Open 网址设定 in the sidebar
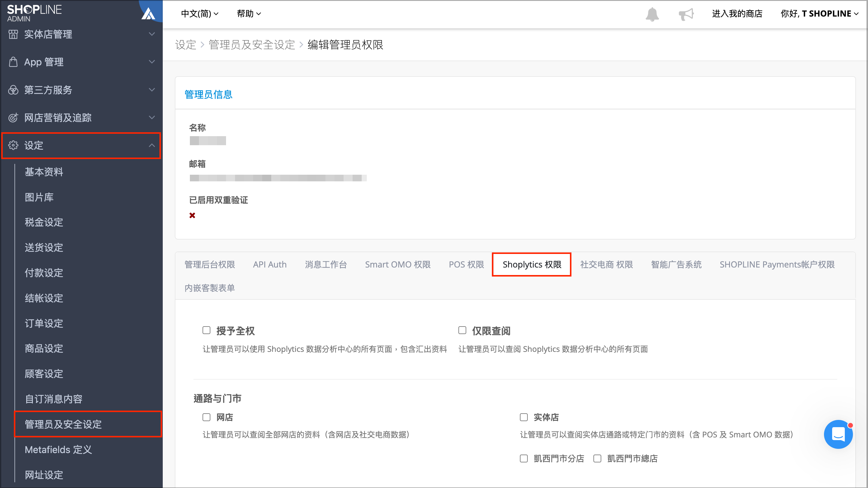The width and height of the screenshot is (868, 488). coord(44,475)
